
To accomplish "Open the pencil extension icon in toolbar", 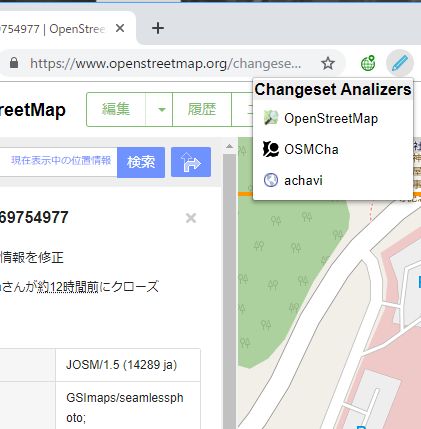I will click(x=400, y=63).
